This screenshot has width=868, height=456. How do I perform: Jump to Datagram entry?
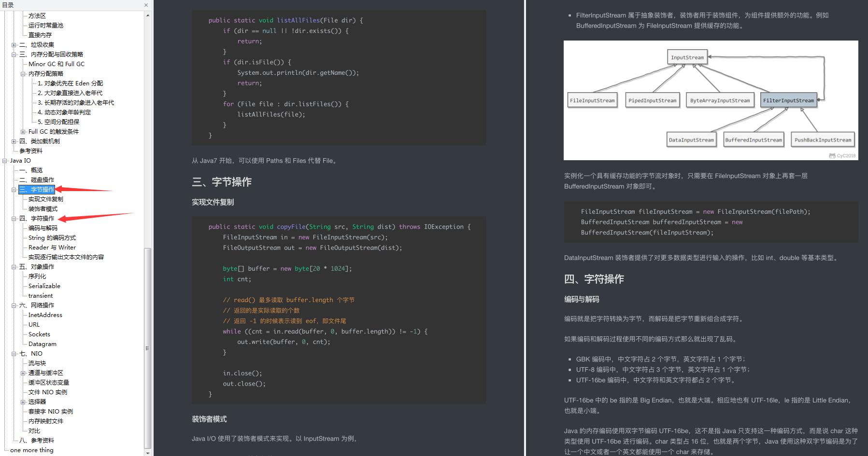click(43, 344)
